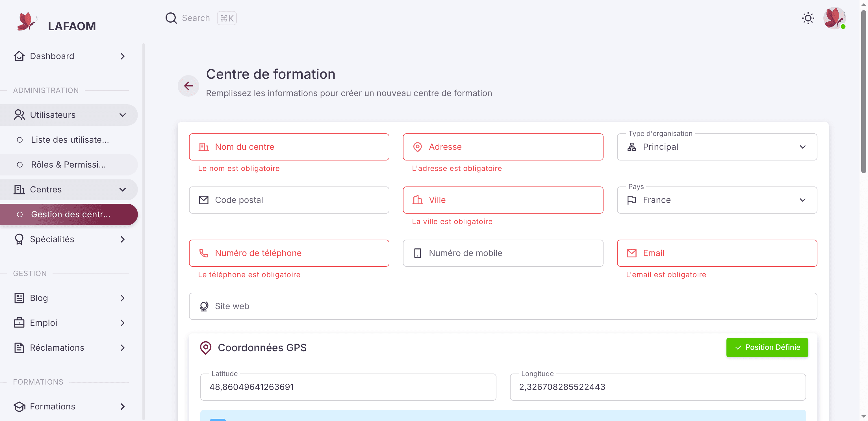The image size is (868, 421).
Task: Click the Réclamations document icon
Action: coord(19,348)
